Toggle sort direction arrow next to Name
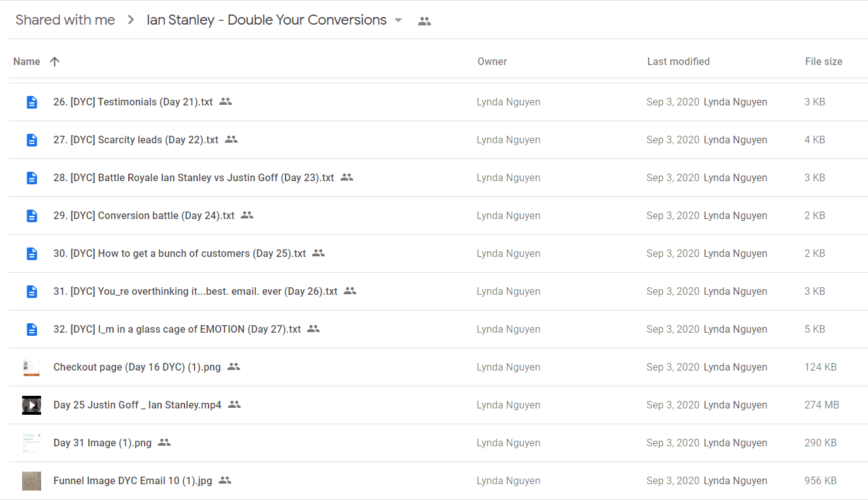Viewport: 868px width, 500px height. point(55,61)
